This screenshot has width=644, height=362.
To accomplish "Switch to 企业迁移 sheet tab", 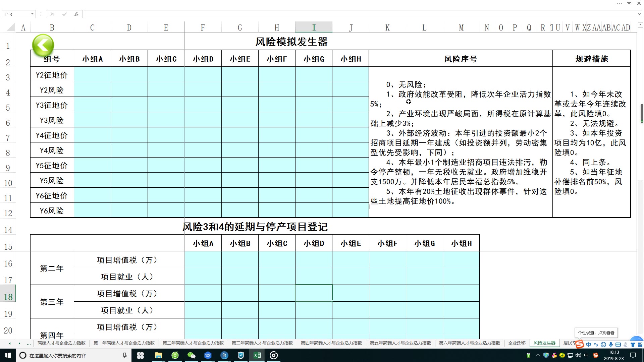I will click(x=517, y=343).
